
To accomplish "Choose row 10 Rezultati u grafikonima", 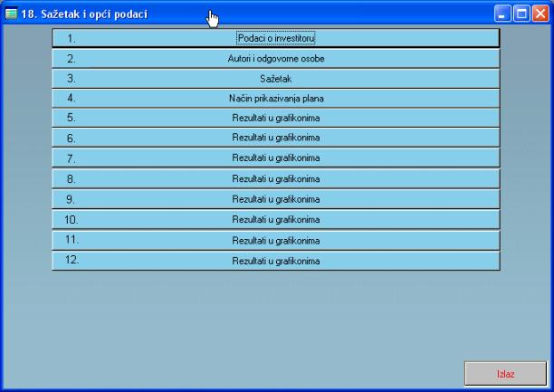I will point(276,219).
